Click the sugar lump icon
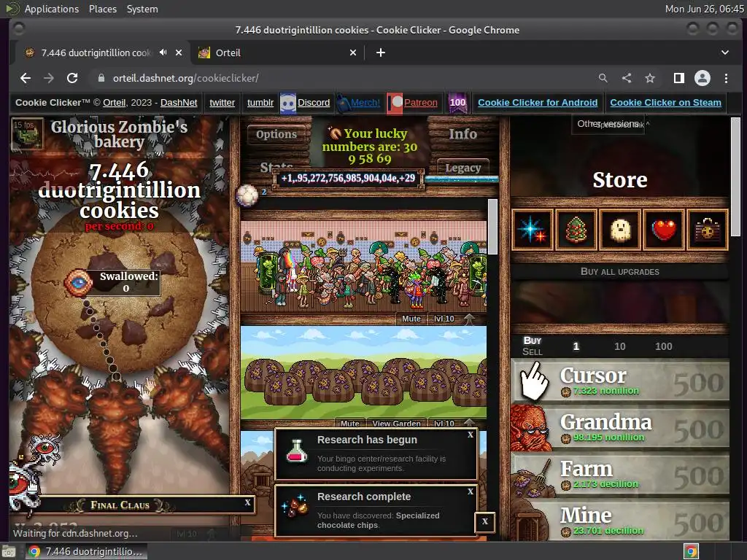747x560 pixels. click(247, 195)
